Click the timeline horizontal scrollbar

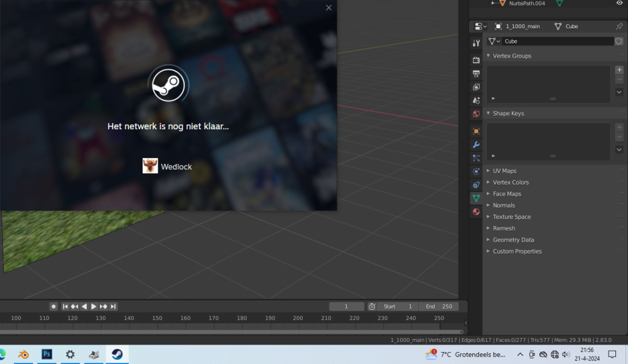pyautogui.click(x=232, y=332)
